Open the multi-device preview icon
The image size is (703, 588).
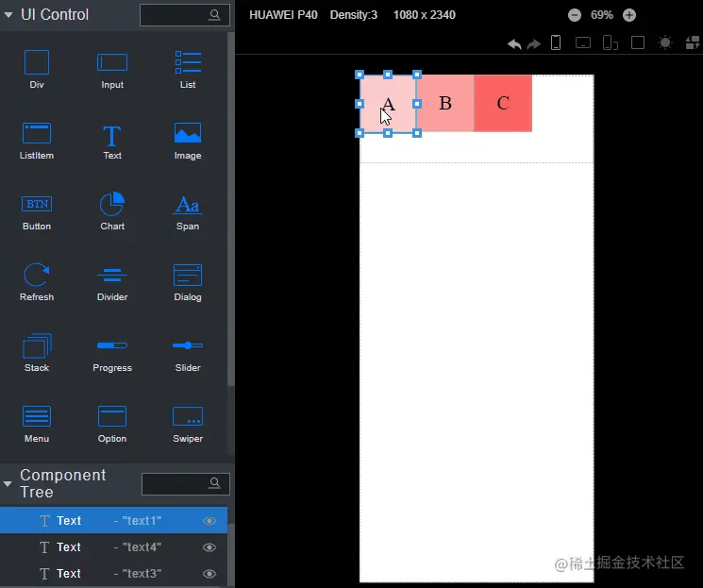coord(611,43)
